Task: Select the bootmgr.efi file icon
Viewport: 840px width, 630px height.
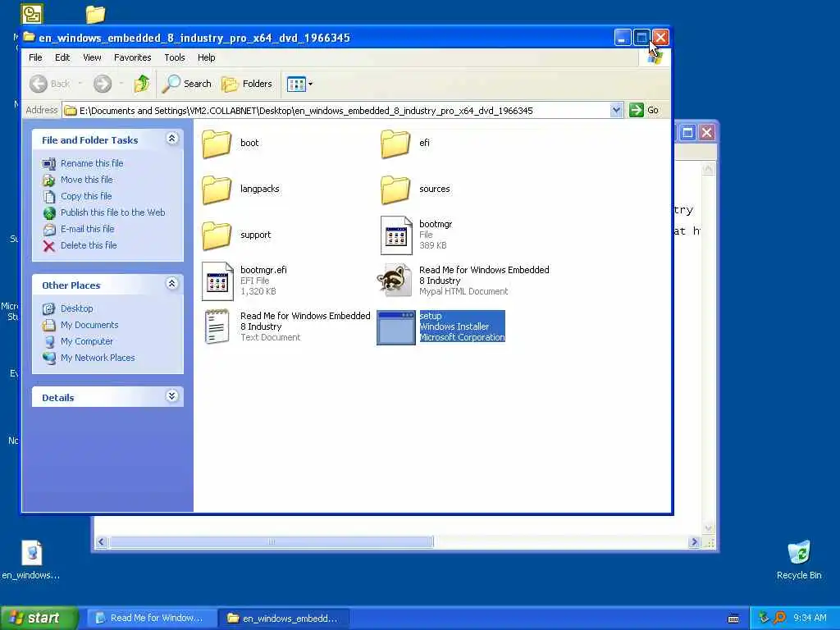Action: pyautogui.click(x=217, y=281)
